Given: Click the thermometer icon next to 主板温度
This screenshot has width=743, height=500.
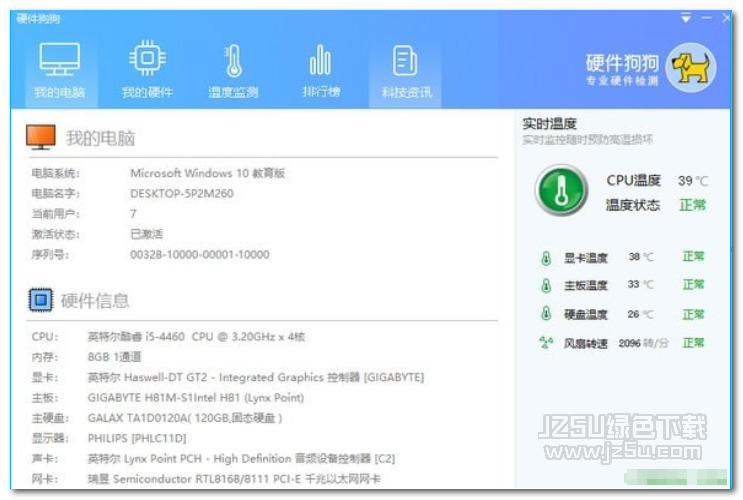Looking at the screenshot, I should point(546,285).
